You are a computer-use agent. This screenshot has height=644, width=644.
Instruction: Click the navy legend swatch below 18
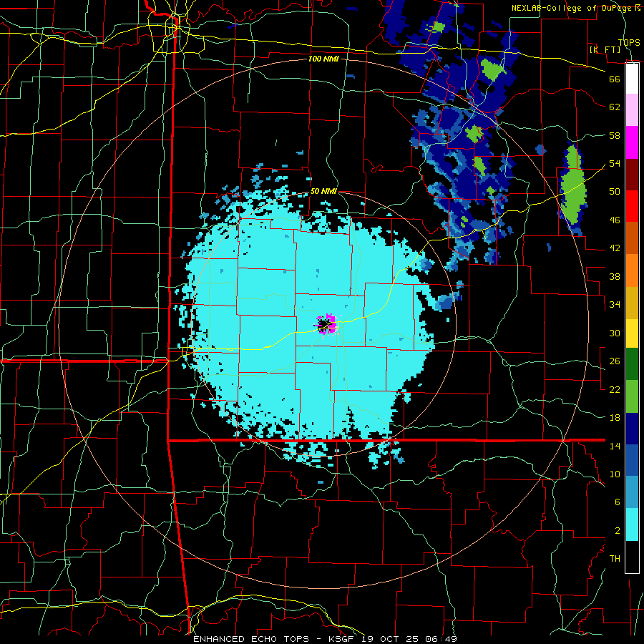[x=632, y=428]
